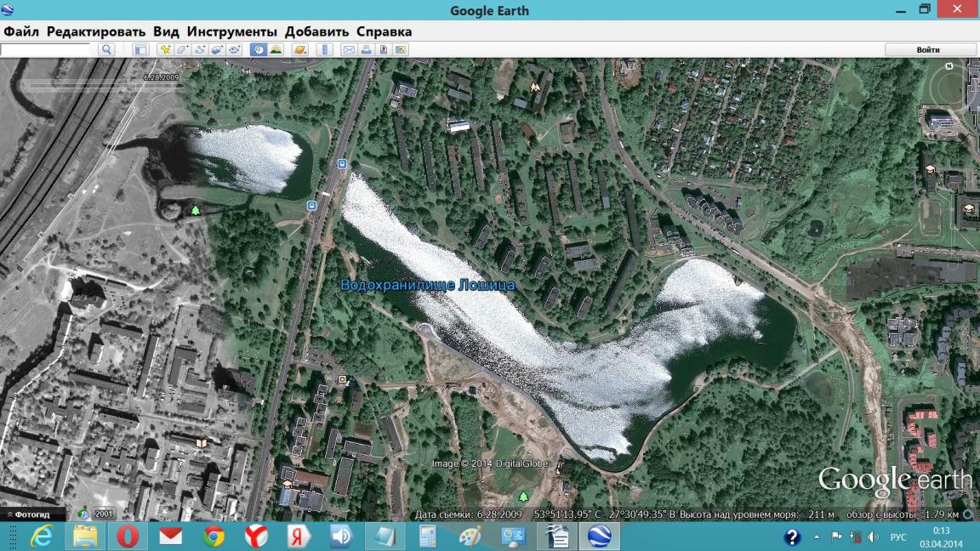Screen dimensions: 980x551
Task: Add a new placemark pin
Action: [x=166, y=50]
